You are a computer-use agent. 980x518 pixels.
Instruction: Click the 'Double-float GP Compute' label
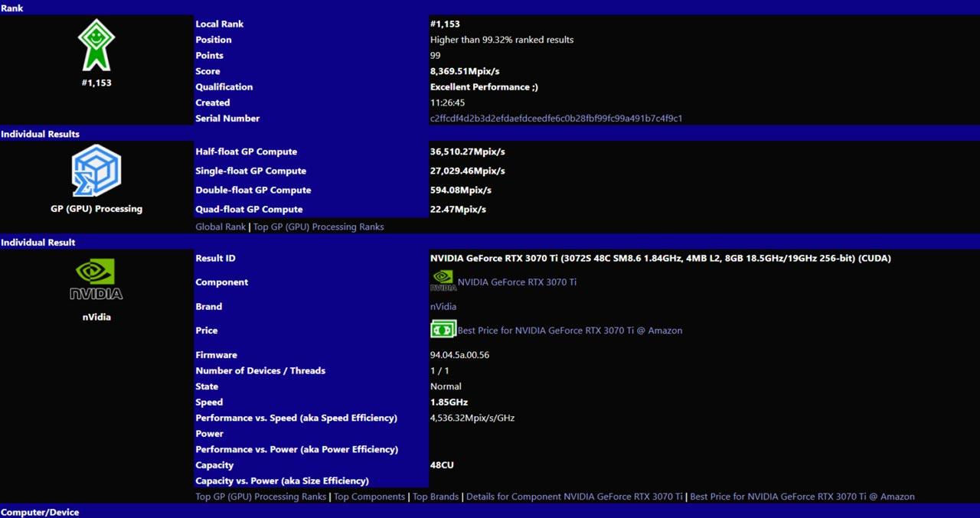253,190
